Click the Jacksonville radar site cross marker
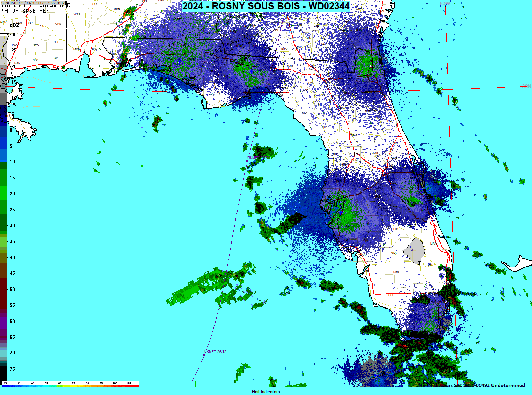This screenshot has width=532, height=395. point(371,66)
